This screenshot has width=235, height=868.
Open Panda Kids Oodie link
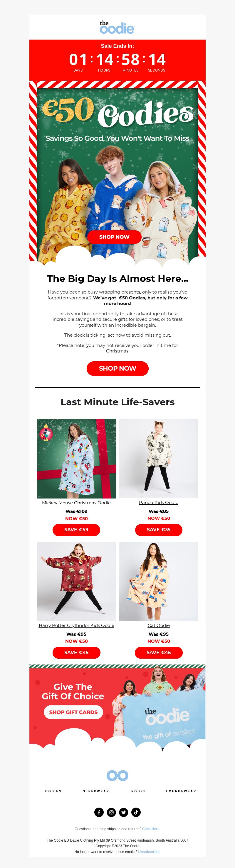(159, 502)
